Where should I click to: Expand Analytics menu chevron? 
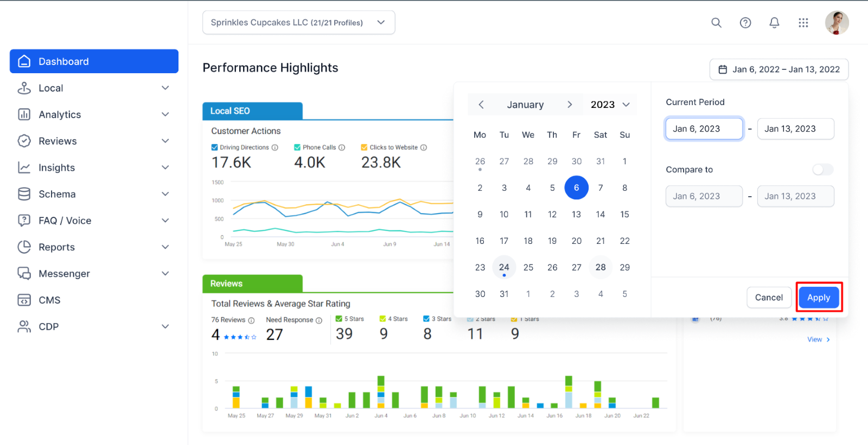[x=165, y=114]
